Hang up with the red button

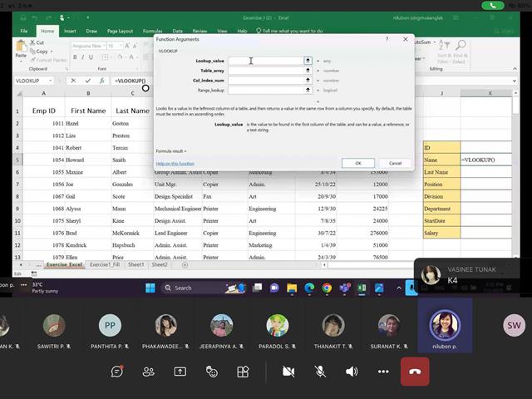tap(415, 372)
